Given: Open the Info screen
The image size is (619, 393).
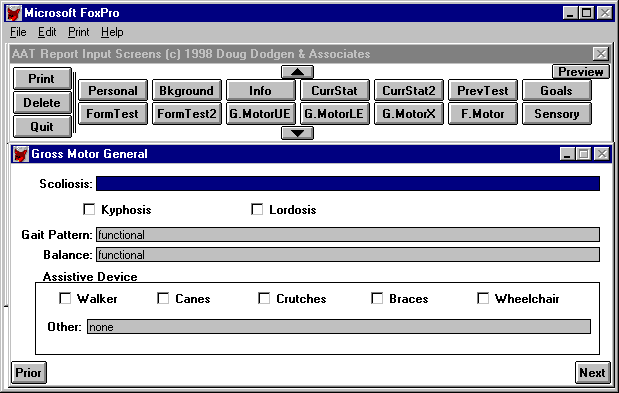Looking at the screenshot, I should pyautogui.click(x=261, y=90).
